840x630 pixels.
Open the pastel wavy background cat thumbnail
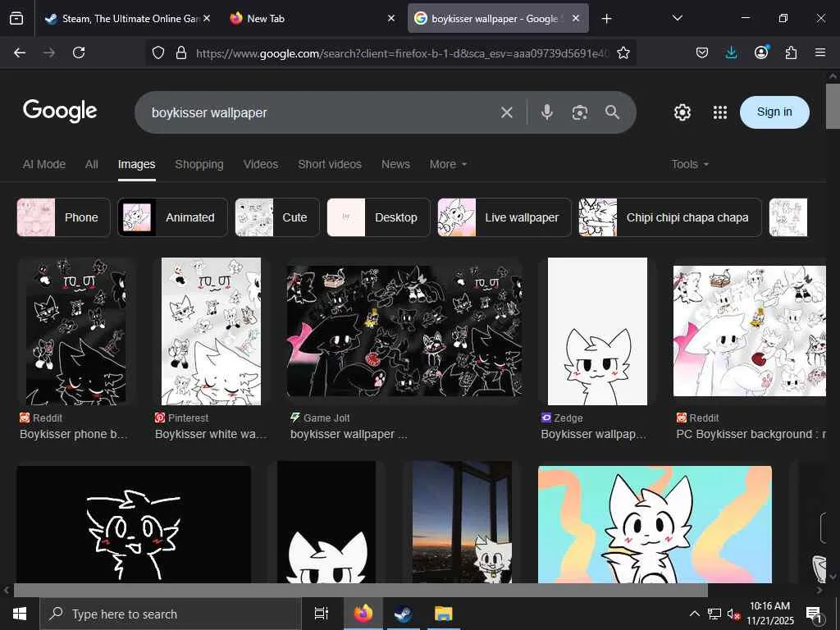pyautogui.click(x=655, y=524)
